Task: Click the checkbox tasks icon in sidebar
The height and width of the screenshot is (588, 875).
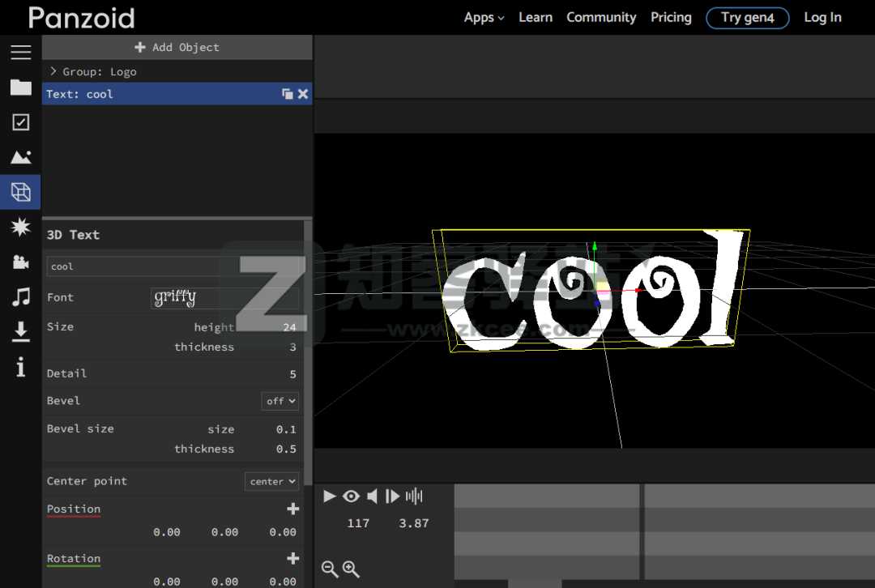Action: (x=20, y=122)
